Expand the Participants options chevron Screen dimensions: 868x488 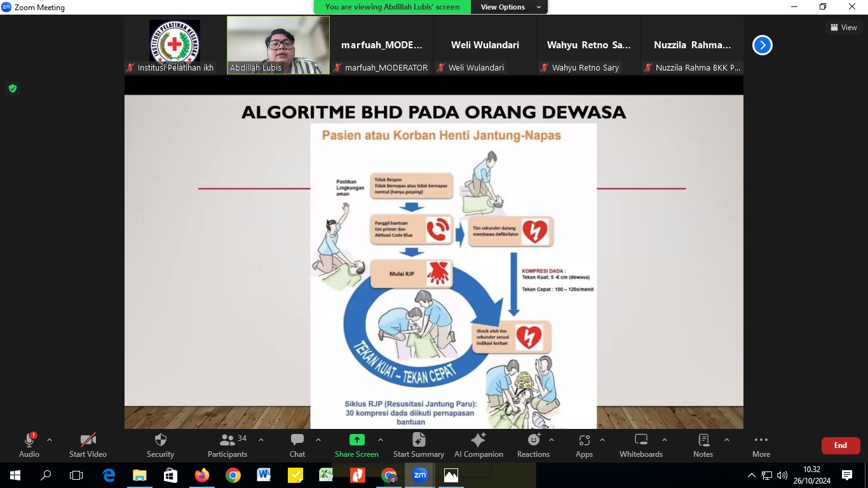click(x=261, y=440)
